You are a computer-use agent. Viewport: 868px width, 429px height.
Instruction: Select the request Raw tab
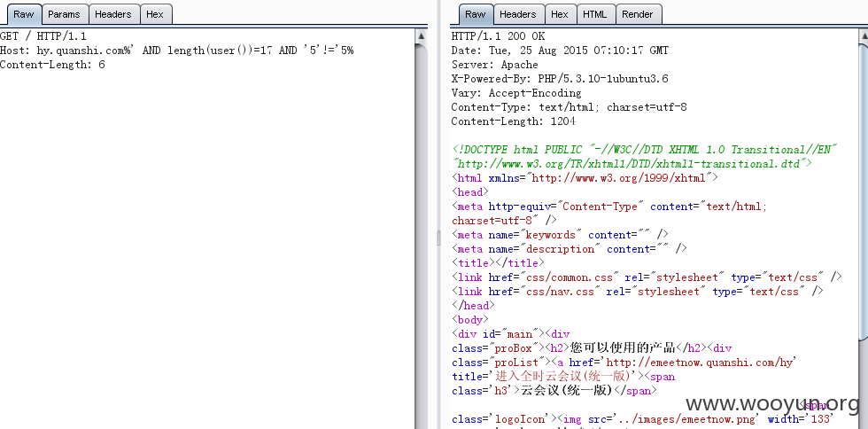coord(23,14)
